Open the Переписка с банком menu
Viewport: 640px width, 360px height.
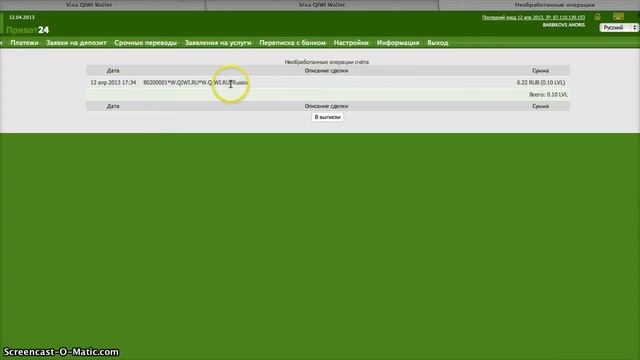(293, 43)
